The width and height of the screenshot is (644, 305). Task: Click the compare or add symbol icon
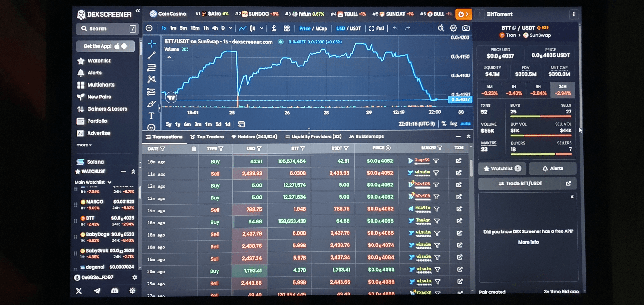(x=149, y=28)
